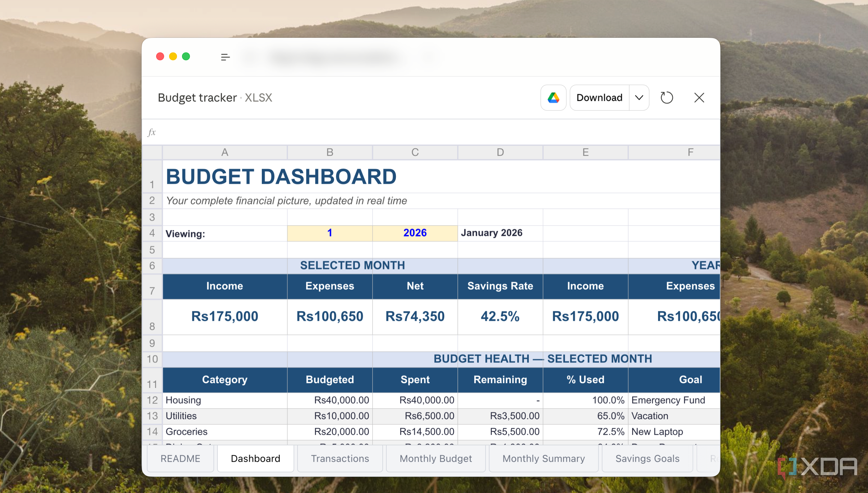
Task: Select column E header
Action: tap(585, 152)
